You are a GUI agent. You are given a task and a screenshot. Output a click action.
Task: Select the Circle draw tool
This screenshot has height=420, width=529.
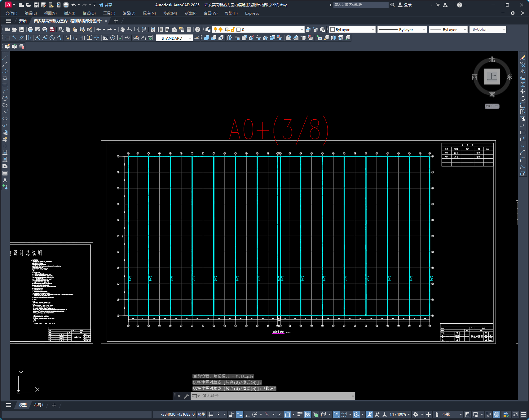coord(5,98)
